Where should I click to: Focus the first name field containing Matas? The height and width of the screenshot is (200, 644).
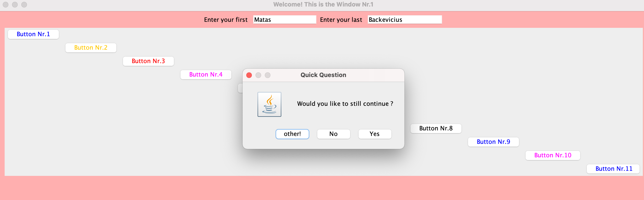pyautogui.click(x=285, y=20)
